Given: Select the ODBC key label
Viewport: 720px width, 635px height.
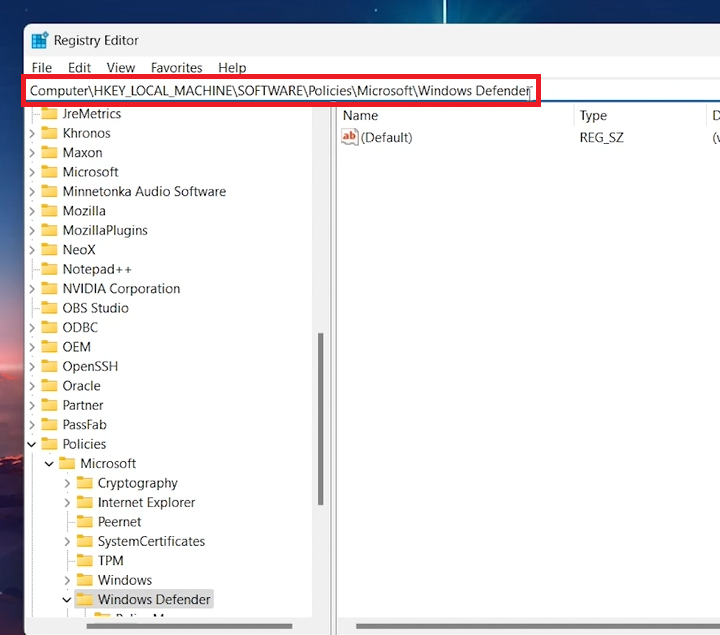Looking at the screenshot, I should [x=80, y=327].
